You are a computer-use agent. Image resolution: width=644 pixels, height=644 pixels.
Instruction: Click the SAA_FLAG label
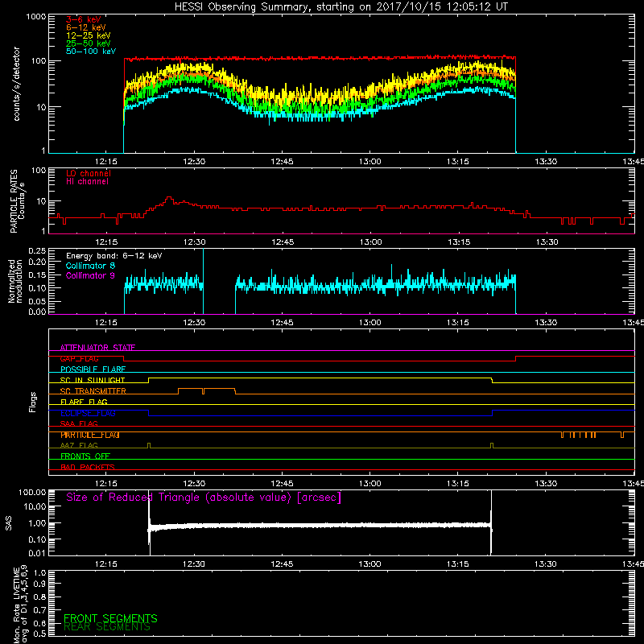(79, 423)
